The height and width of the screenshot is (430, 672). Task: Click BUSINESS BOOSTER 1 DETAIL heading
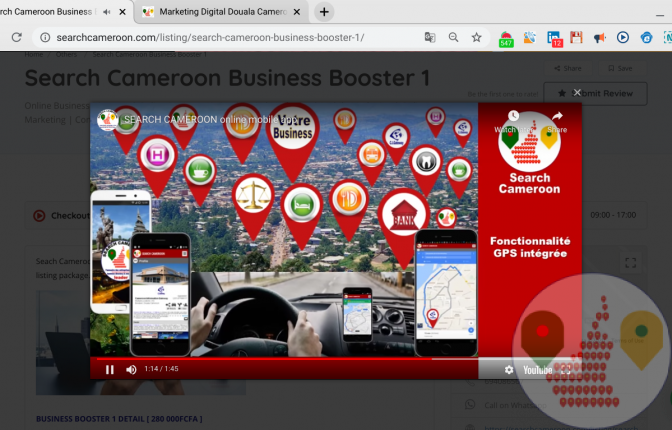pos(119,419)
